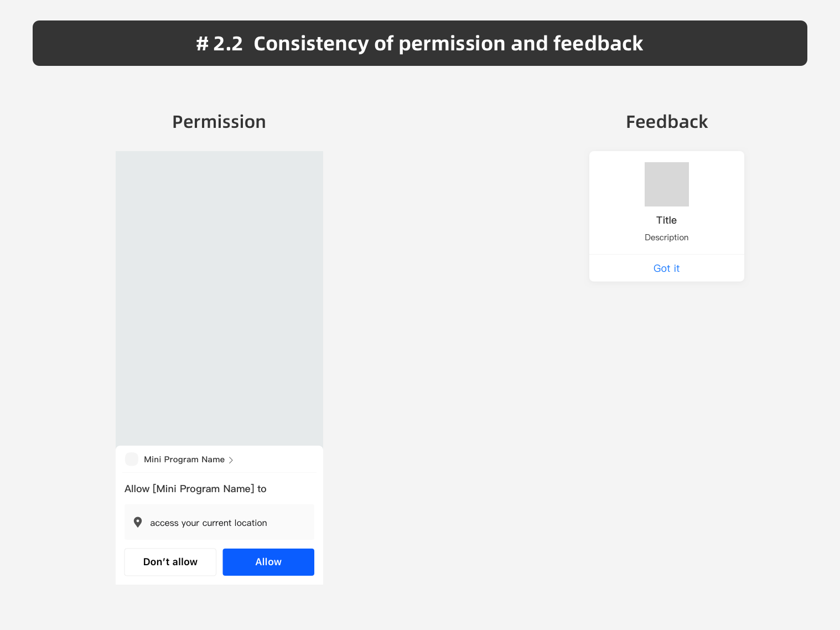Click the word "Consistency" in header banner
The height and width of the screenshot is (630, 840).
[311, 44]
